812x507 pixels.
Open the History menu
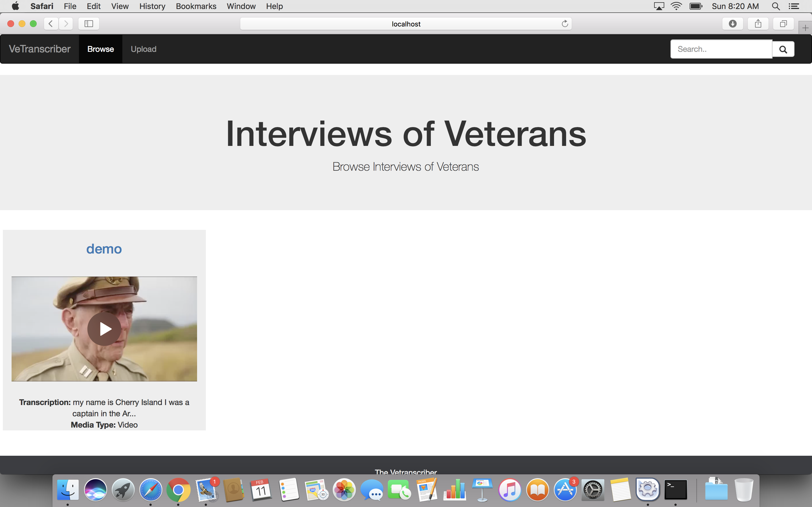pyautogui.click(x=152, y=6)
